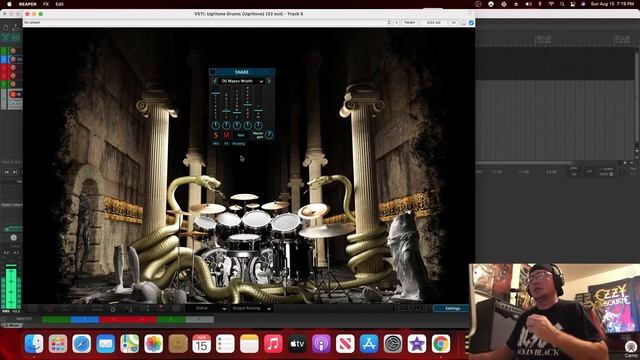Open the Mixer tab at bottom of REAPER

11,325
